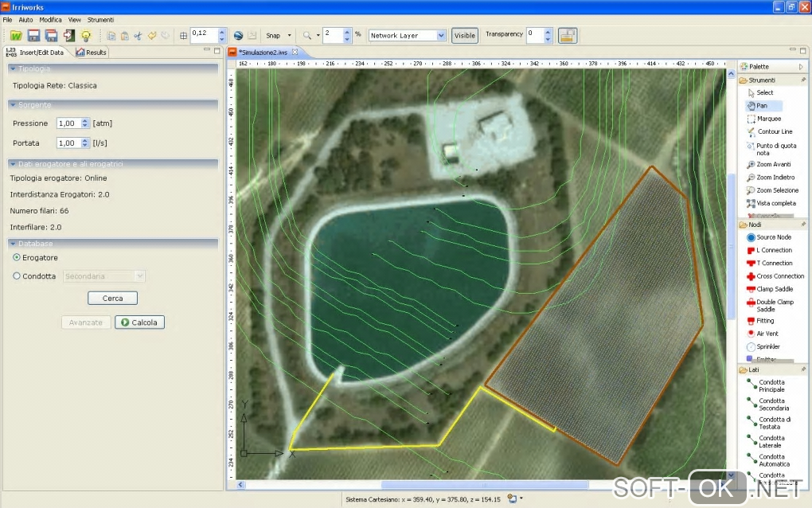Select the Pan tool in palette
The height and width of the screenshot is (508, 812).
pyautogui.click(x=764, y=106)
